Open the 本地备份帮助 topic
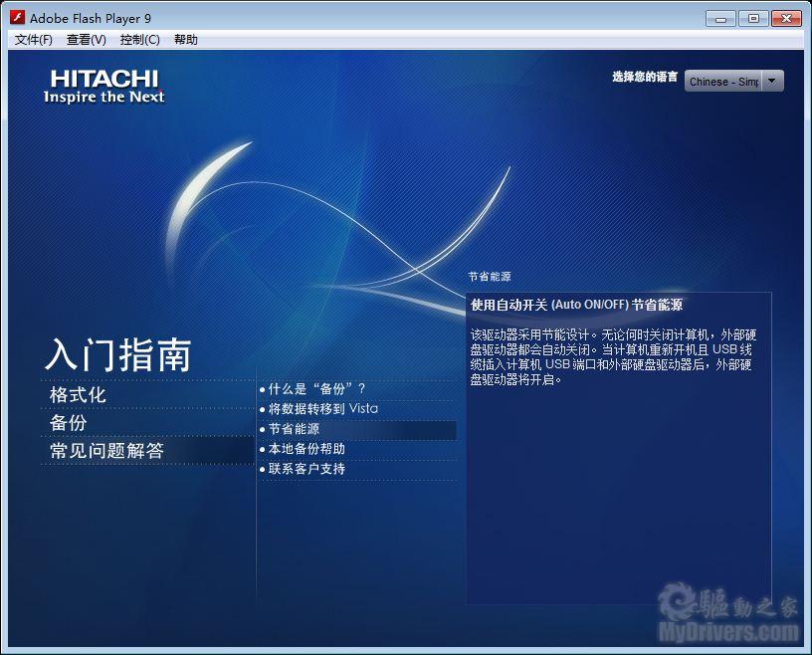Screen dimensions: 812x655 click(x=307, y=449)
